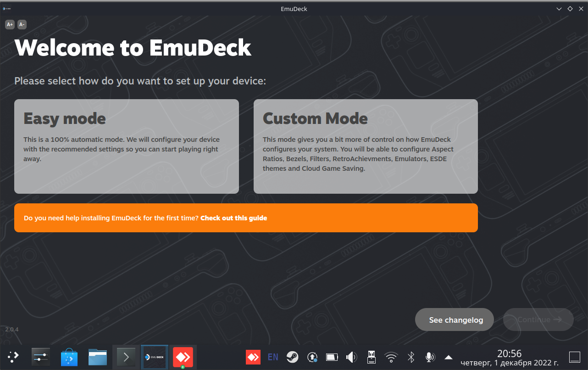Open the Dolphin file manager
Screen dimensions: 588x370
[x=98, y=357]
